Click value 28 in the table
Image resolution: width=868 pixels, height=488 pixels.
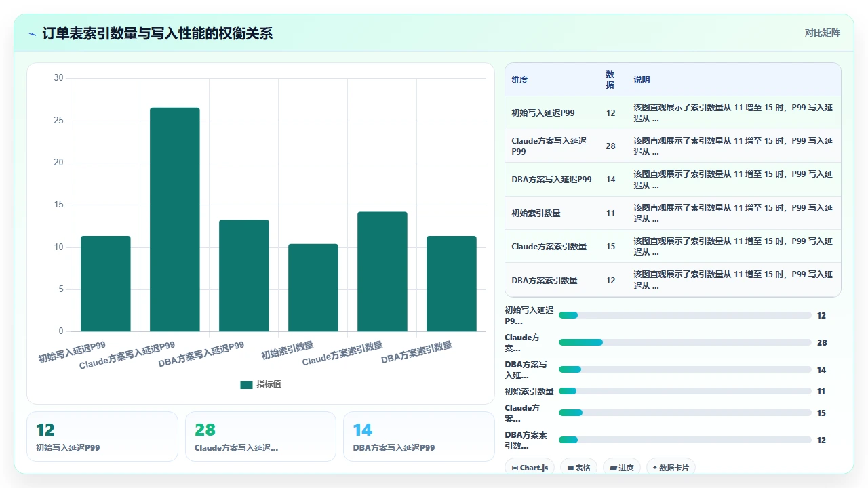point(610,146)
